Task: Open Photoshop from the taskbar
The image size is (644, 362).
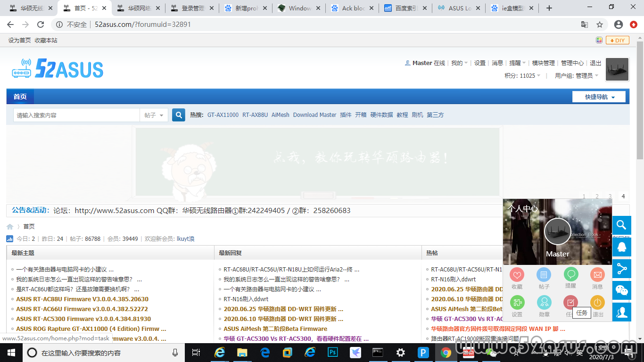Action: pyautogui.click(x=333, y=353)
